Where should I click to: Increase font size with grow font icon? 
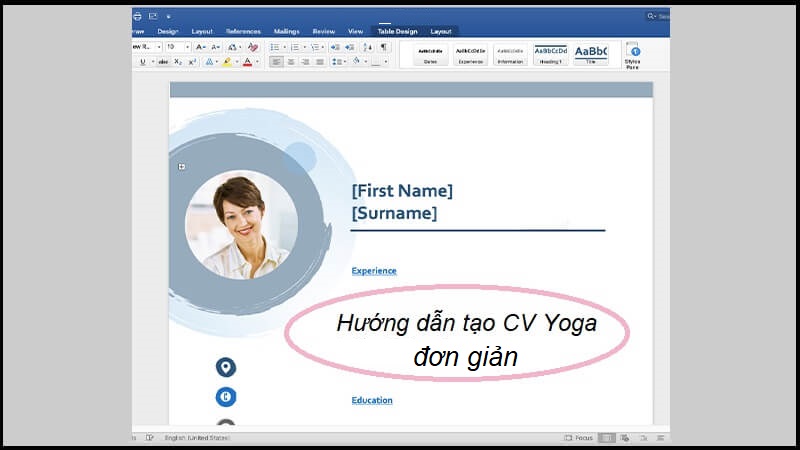point(201,47)
